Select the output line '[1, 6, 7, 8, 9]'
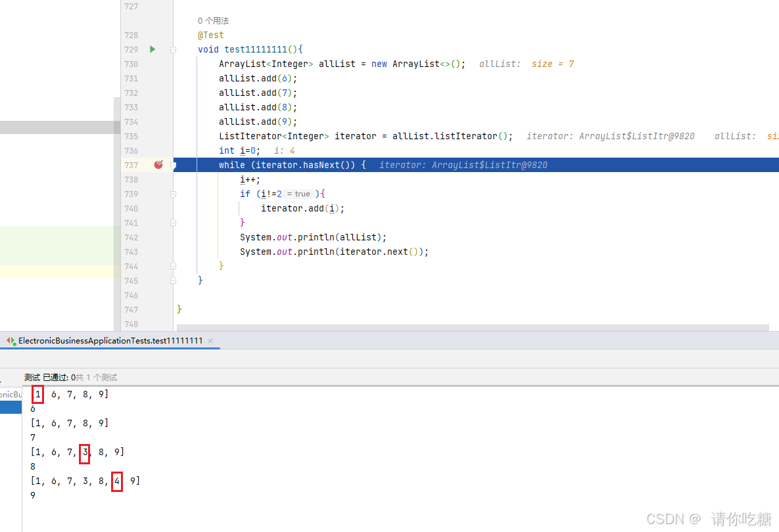Viewport: 779px width, 532px height. pyautogui.click(x=69, y=393)
